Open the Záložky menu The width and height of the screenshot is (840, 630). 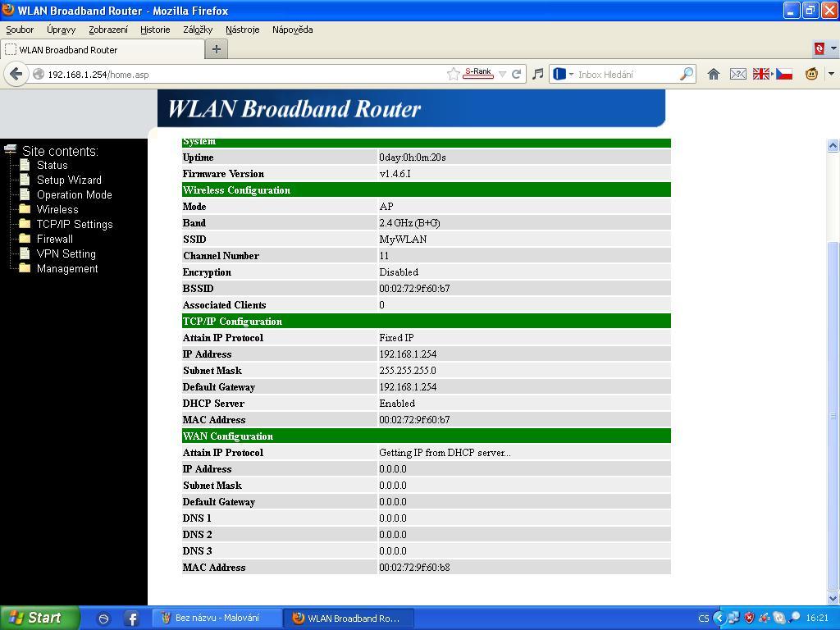[x=198, y=30]
